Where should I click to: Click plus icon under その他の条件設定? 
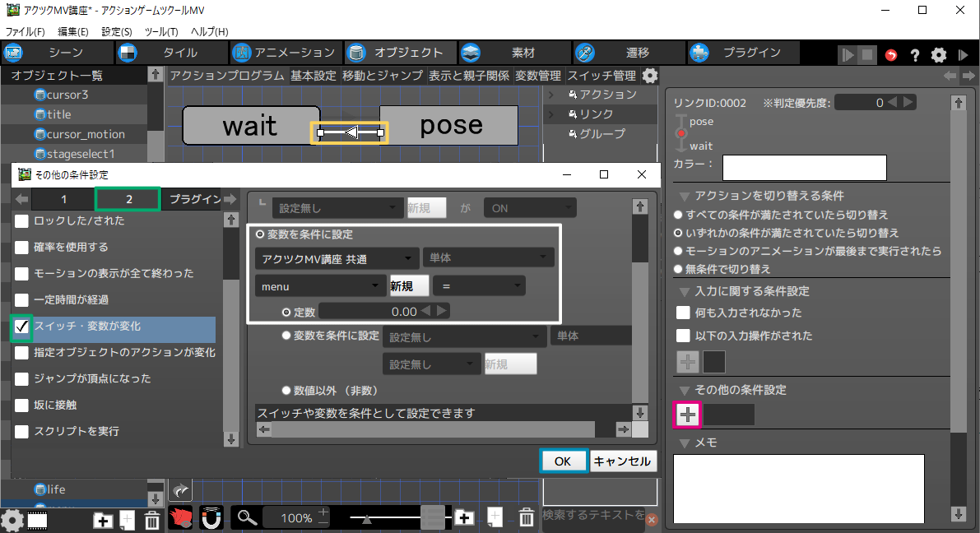pos(688,415)
